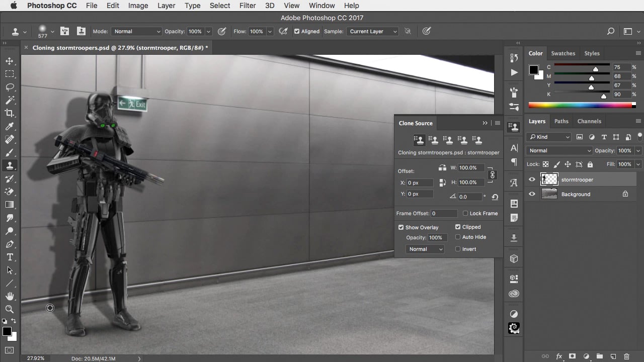Click the reset transform icon in Clone Source
Image resolution: width=644 pixels, height=362 pixels.
click(495, 197)
